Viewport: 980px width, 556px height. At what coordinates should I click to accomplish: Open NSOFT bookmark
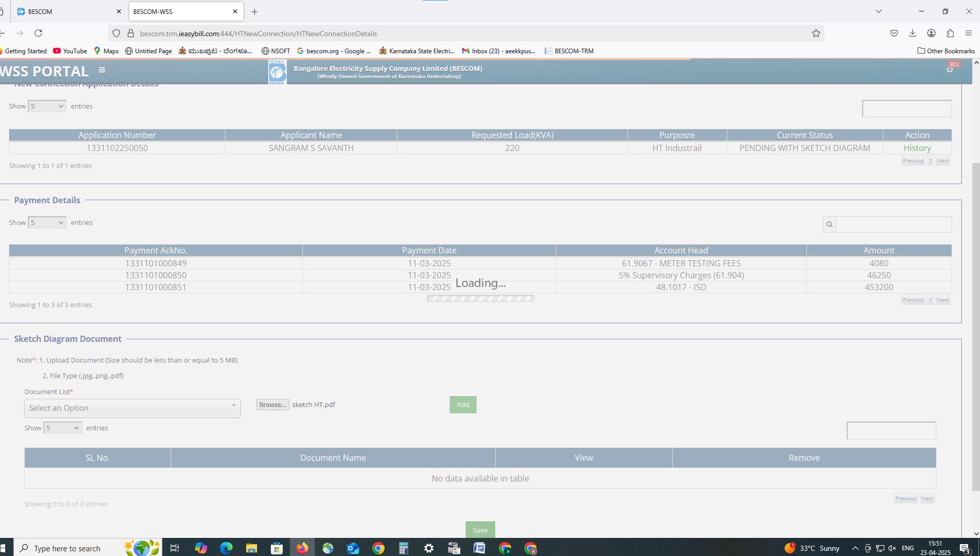[x=275, y=51]
